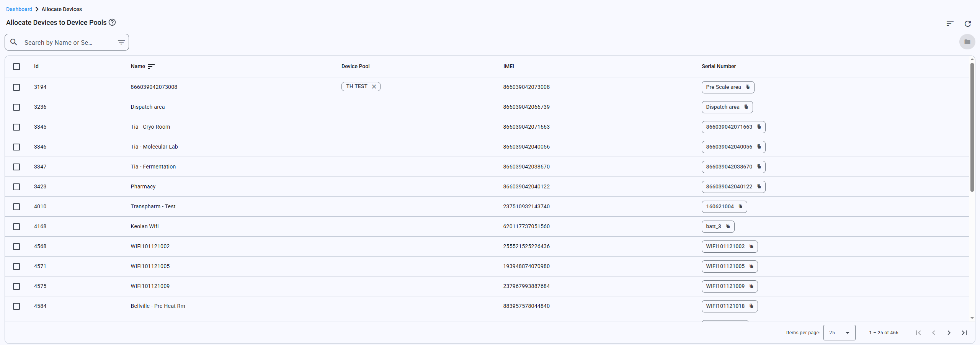Copy serial number Pre Scale area
Image resolution: width=980 pixels, height=345 pixels.
[x=748, y=87]
